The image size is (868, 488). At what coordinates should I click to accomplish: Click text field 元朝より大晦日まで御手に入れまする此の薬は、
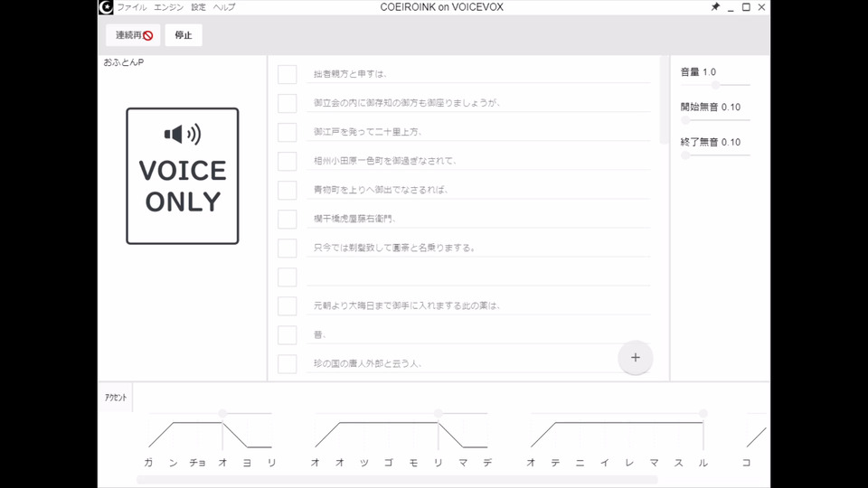[x=478, y=306]
